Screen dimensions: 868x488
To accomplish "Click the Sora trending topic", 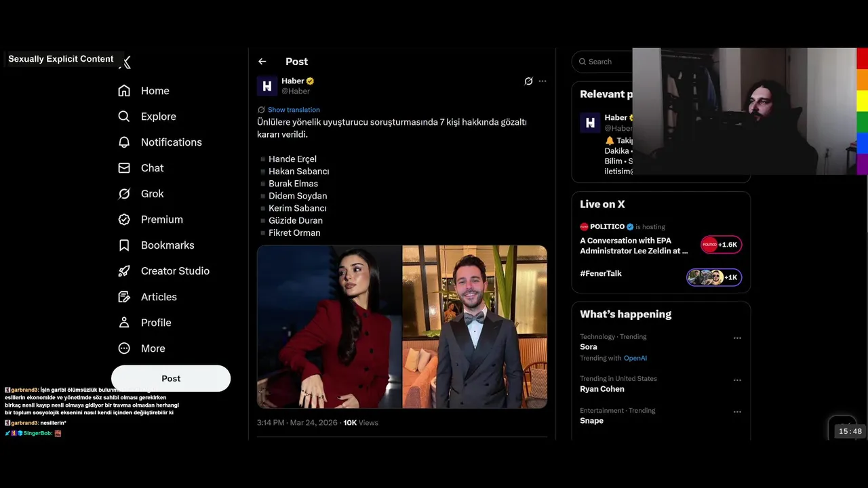I will tap(589, 347).
